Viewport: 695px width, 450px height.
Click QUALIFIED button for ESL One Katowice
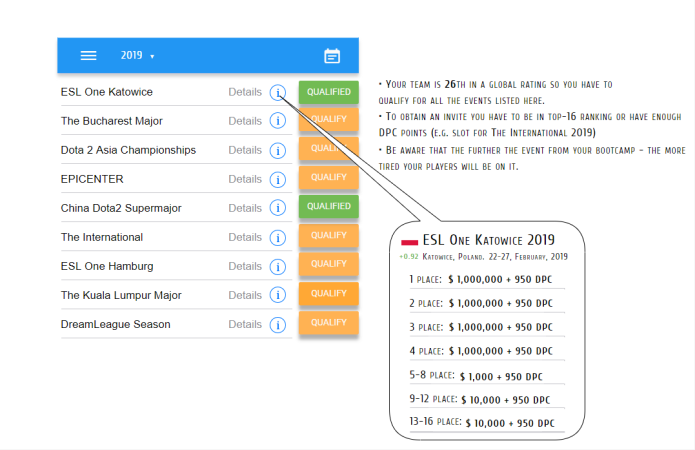click(x=329, y=92)
